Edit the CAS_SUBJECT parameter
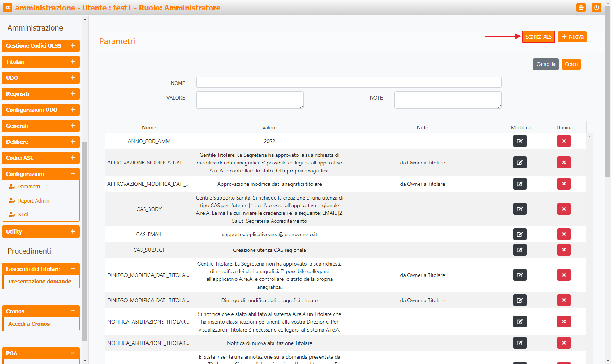This screenshot has width=611, height=364. tap(520, 250)
